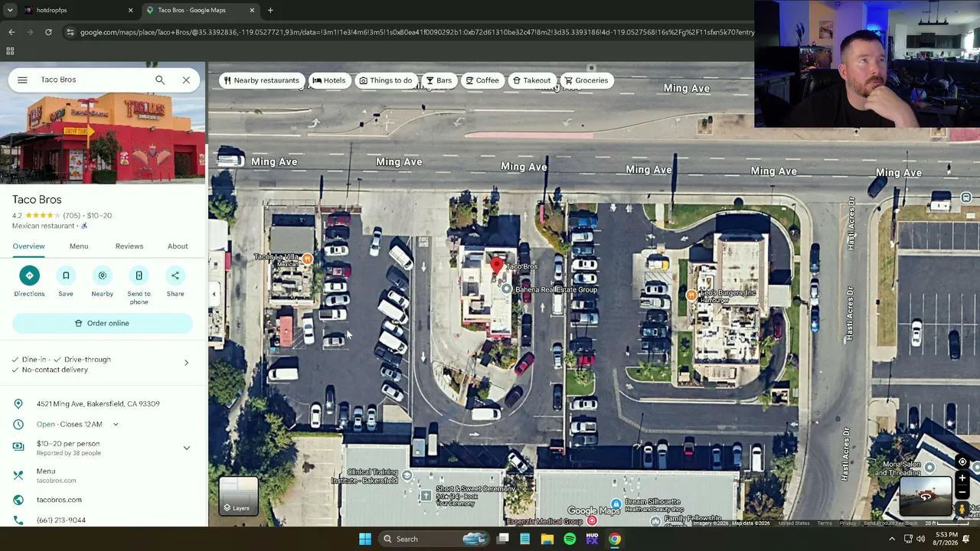
Task: Click the Taco Bros storefront photo
Action: (x=103, y=139)
